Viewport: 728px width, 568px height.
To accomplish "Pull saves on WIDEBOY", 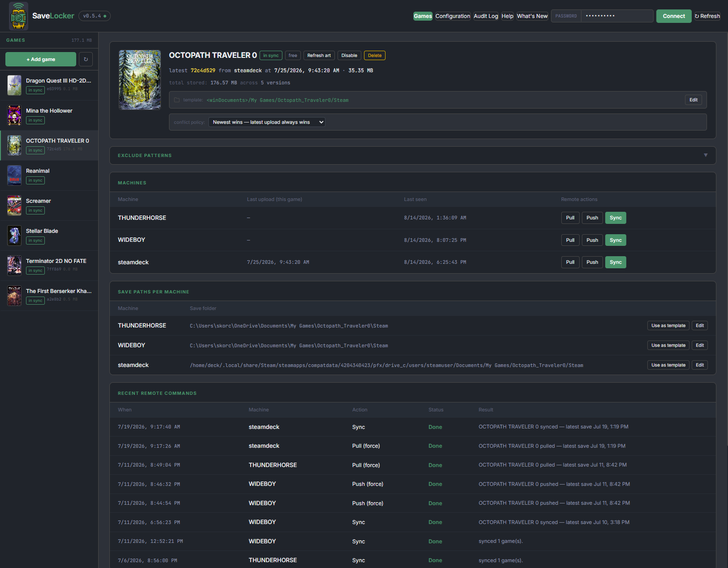I will (570, 240).
